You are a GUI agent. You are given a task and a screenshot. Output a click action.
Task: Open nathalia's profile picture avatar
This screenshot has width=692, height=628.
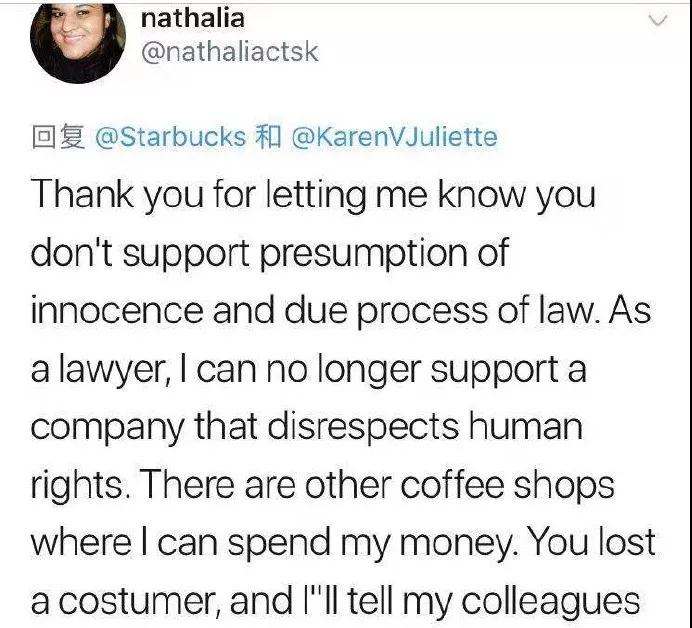(x=78, y=43)
